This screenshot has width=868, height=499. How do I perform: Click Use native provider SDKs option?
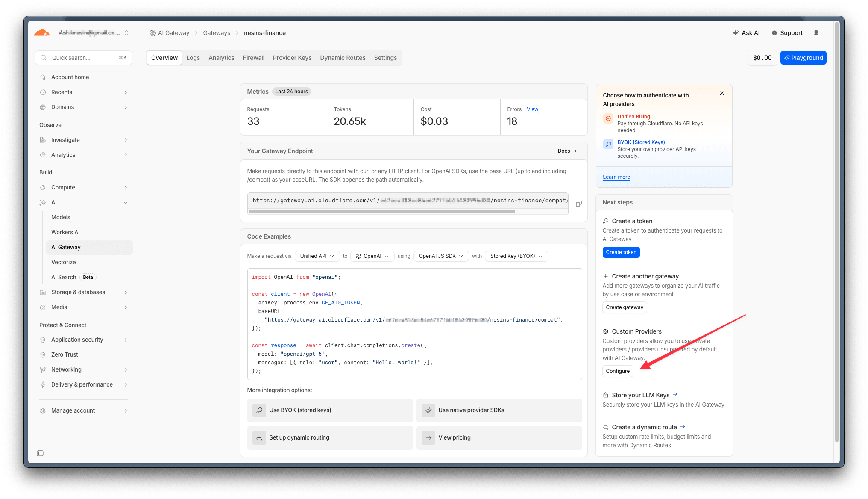point(499,410)
